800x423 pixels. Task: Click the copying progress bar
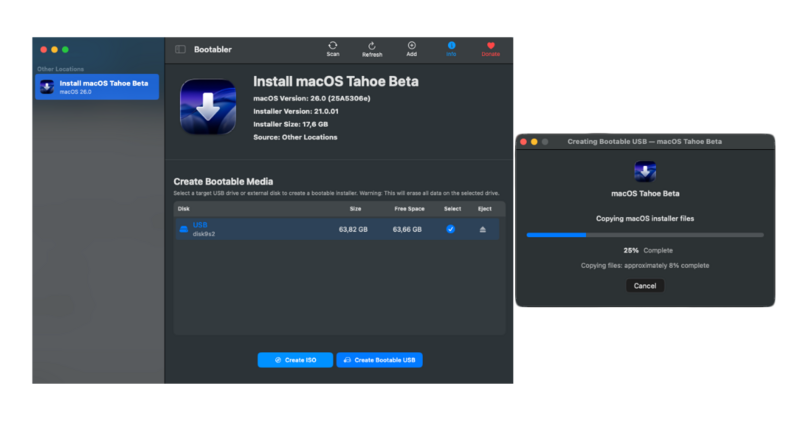coord(645,235)
